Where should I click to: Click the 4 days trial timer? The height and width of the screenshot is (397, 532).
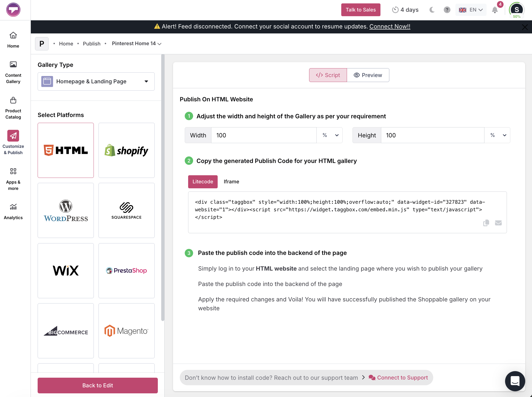click(x=405, y=10)
